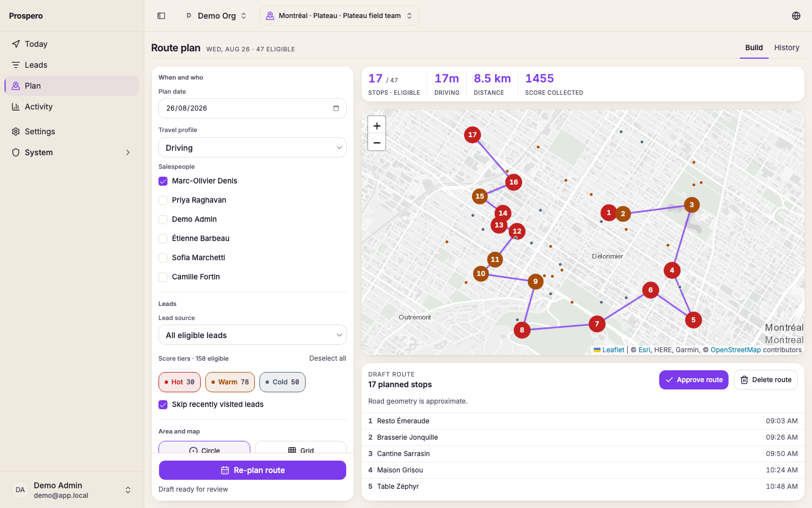Open Settings in sidebar
Viewport: 812px width, 508px height.
[72, 132]
